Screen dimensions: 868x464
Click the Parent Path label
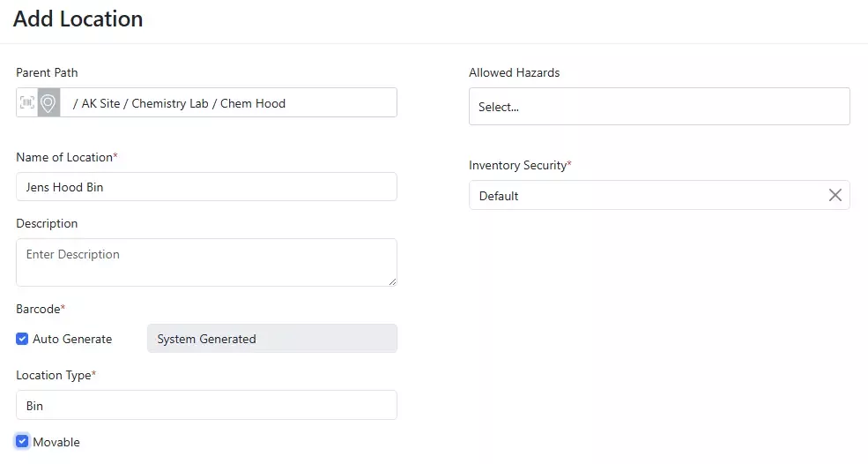(x=47, y=72)
